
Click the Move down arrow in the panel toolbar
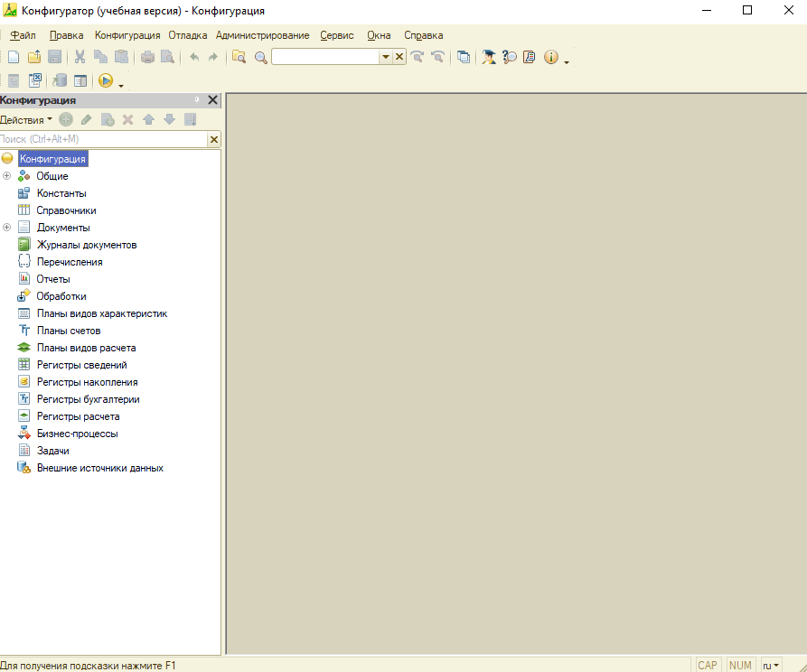click(x=169, y=120)
